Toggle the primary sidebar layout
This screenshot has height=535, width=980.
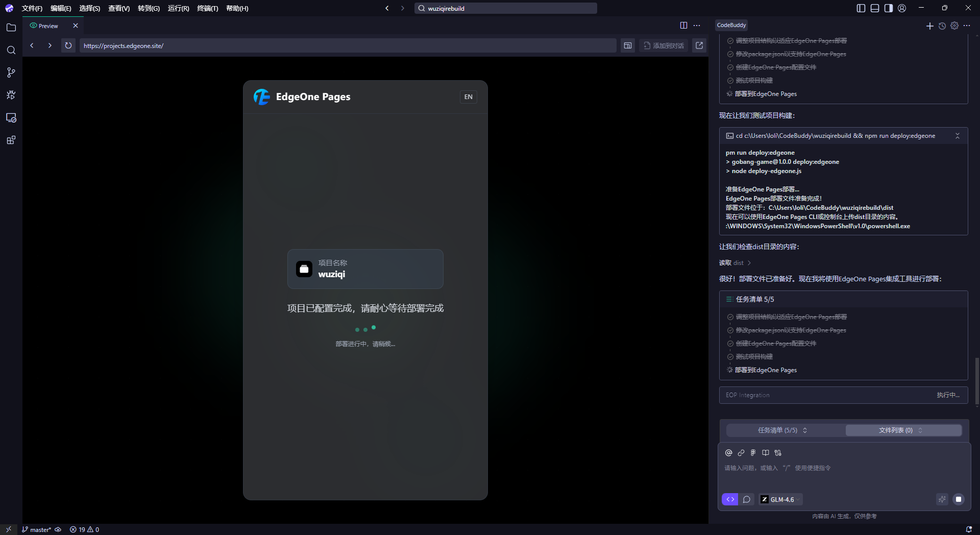coord(861,8)
